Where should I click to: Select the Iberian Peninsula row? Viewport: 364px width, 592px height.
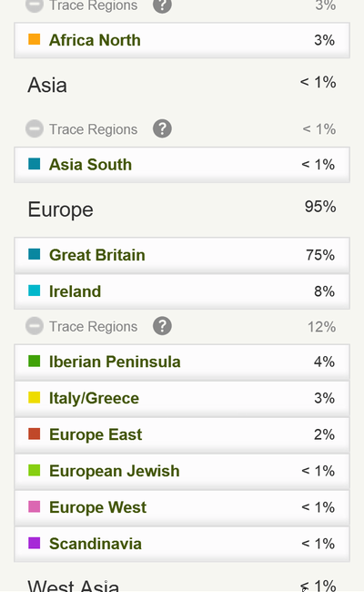[182, 362]
